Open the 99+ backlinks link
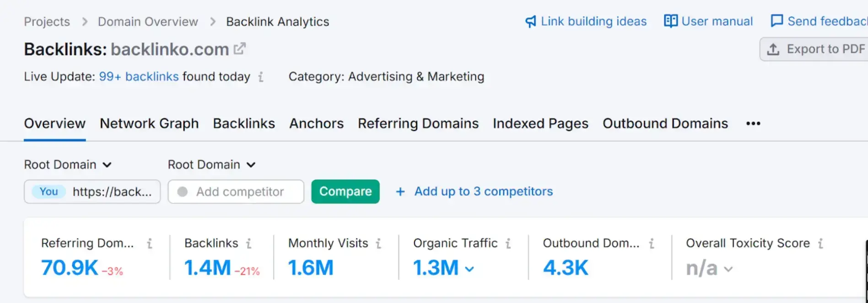868x303 pixels. pyautogui.click(x=139, y=76)
